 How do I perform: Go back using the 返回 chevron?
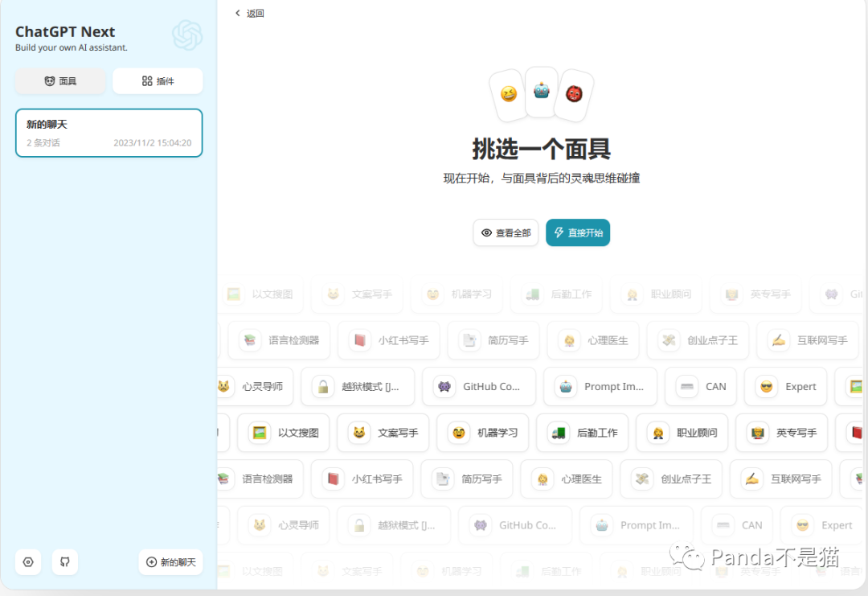click(x=250, y=14)
